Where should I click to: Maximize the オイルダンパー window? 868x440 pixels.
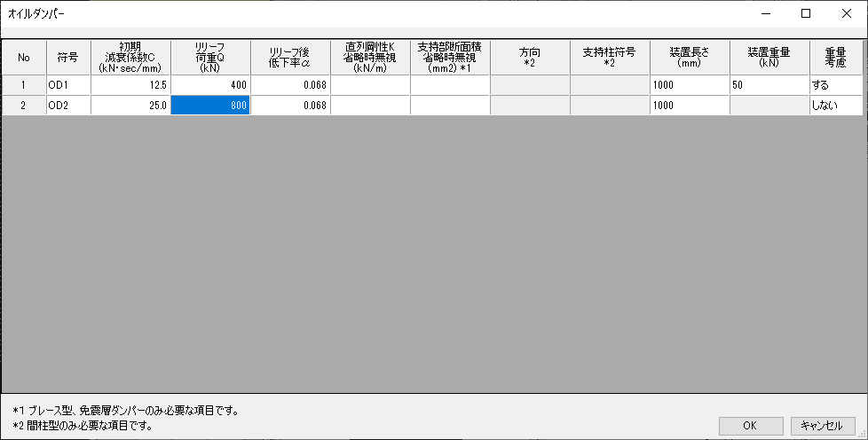(806, 13)
